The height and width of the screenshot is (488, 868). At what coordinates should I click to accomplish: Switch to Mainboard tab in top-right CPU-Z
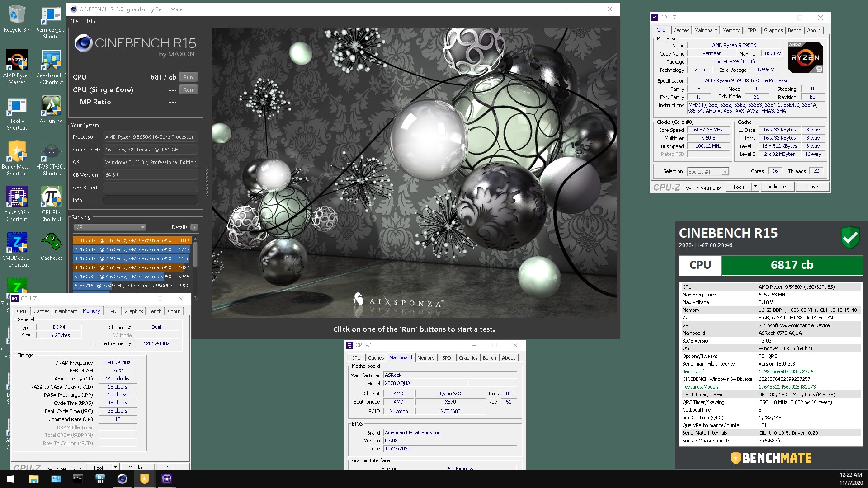click(706, 30)
